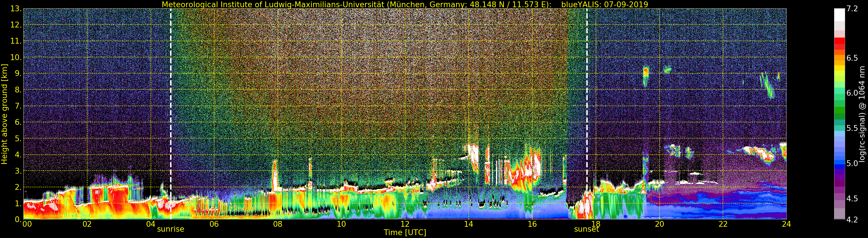
Task: Click the 02 time axis tick label
Action: pyautogui.click(x=87, y=224)
